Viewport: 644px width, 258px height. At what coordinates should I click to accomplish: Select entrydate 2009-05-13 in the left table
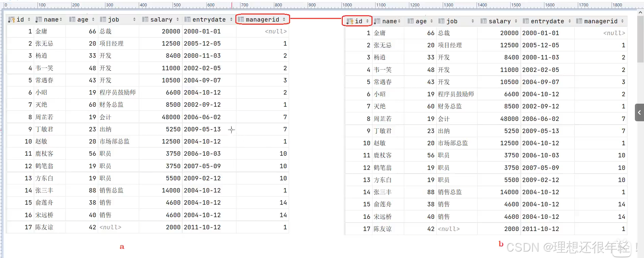[202, 129]
